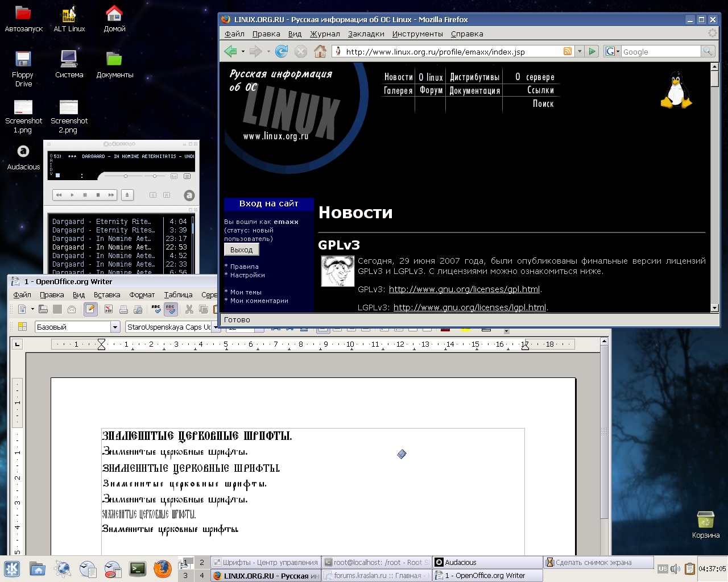Click the Firefox reload button
This screenshot has height=582, width=728.
tap(282, 52)
